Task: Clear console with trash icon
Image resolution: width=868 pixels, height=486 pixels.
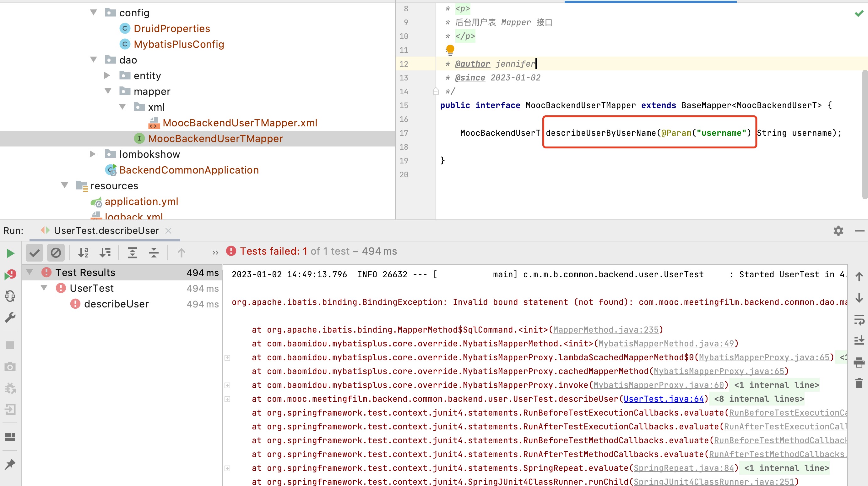Action: (859, 383)
